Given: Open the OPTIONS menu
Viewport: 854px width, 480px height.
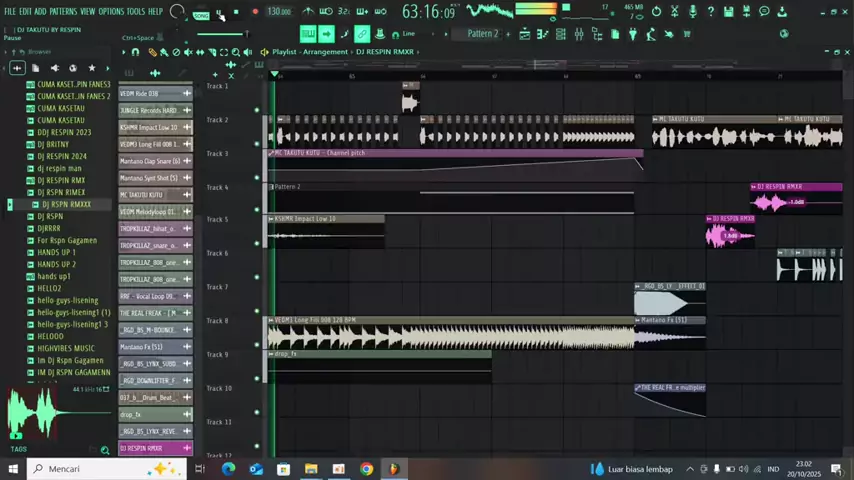Looking at the screenshot, I should 112,11.
